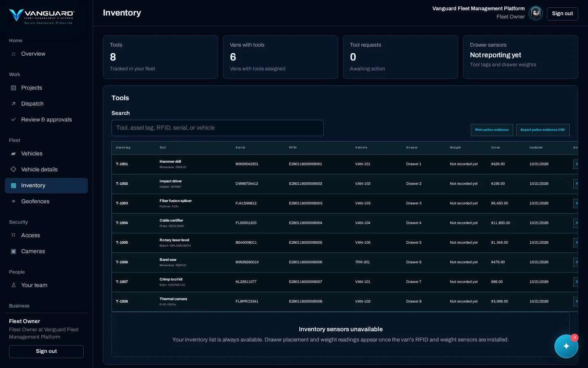Click the Weight column header

click(455, 148)
